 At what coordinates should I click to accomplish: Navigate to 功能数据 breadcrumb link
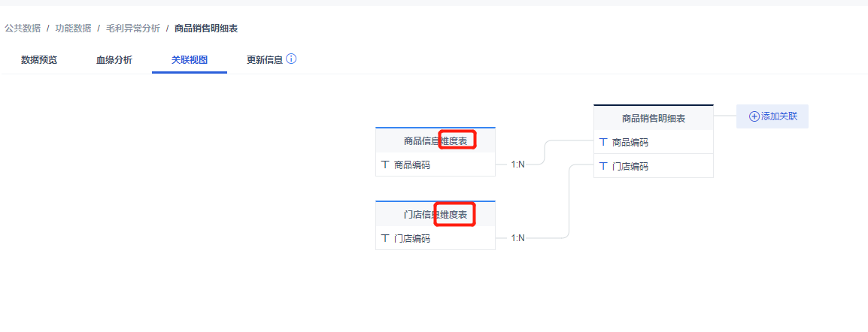pos(73,28)
